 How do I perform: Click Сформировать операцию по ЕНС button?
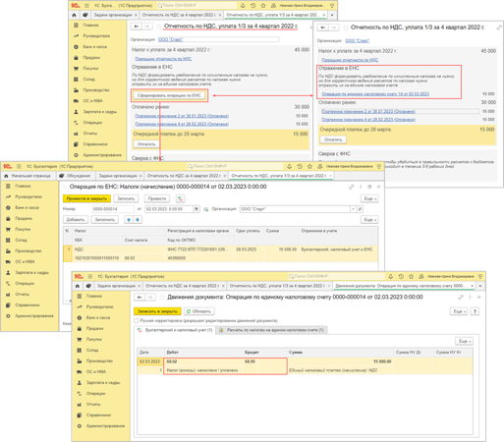(169, 95)
